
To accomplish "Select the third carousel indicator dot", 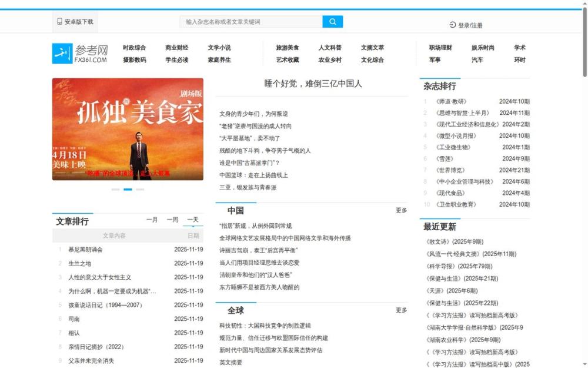I will point(140,189).
